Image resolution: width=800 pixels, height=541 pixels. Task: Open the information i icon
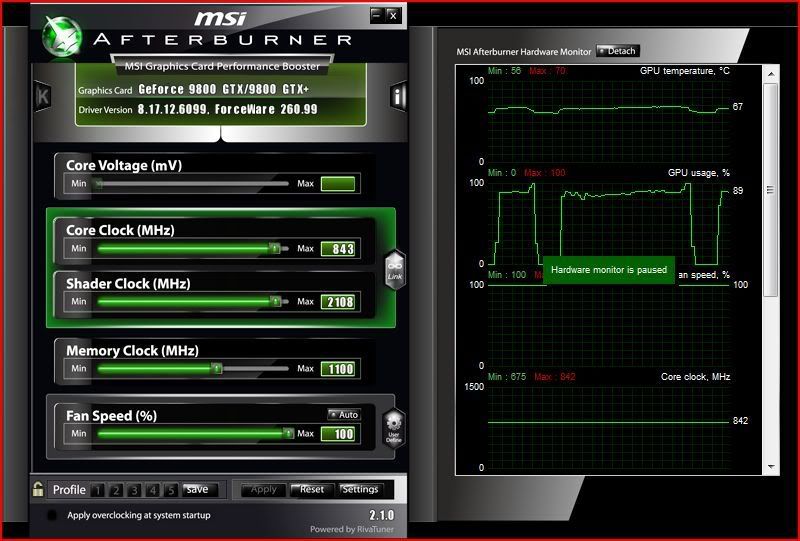(x=398, y=95)
